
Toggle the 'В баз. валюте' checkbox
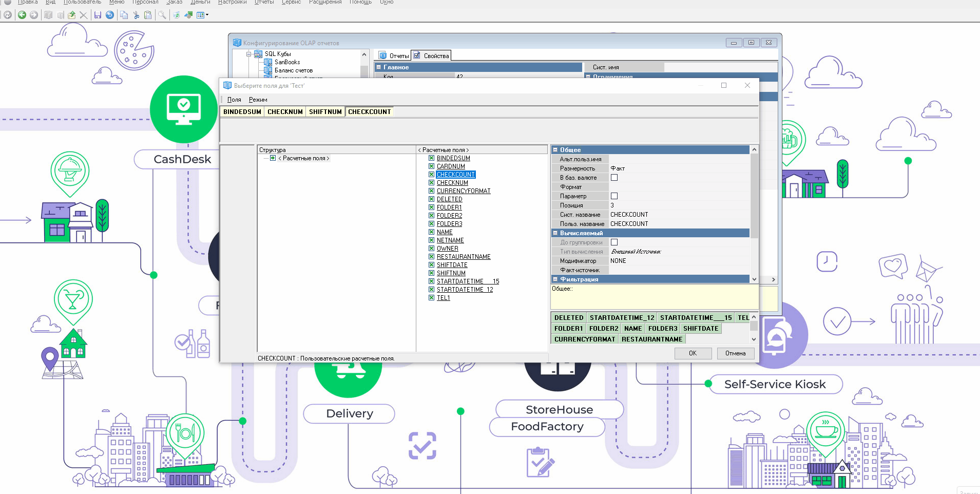[614, 178]
